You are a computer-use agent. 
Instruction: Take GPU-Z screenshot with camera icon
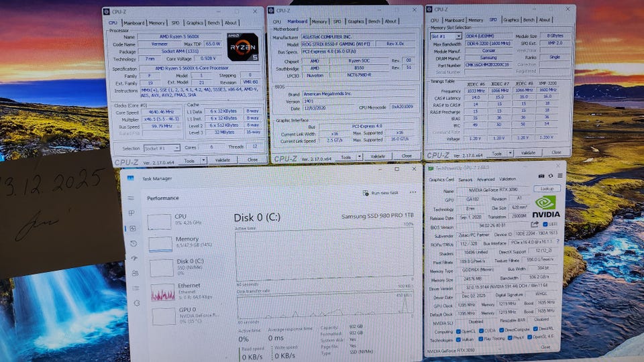(541, 176)
